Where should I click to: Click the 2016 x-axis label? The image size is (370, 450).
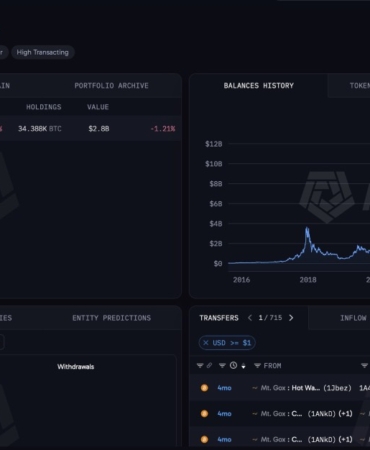[241, 280]
